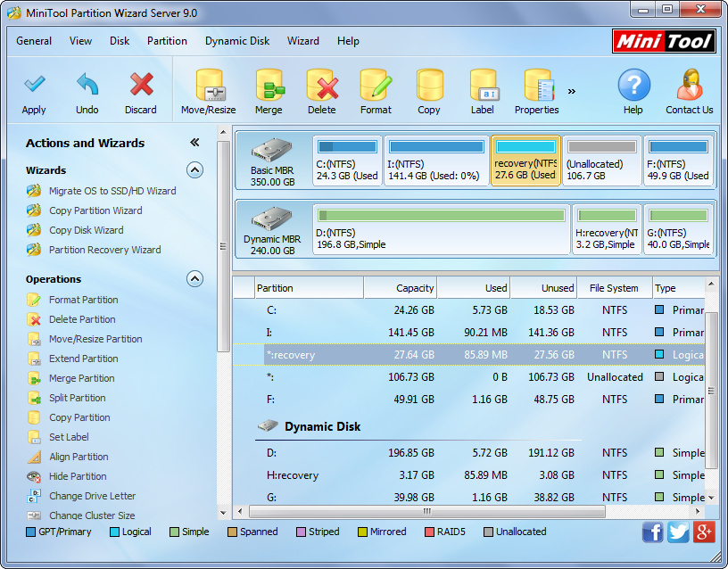Click the Contact Us icon
728x569 pixels.
pyautogui.click(x=690, y=85)
